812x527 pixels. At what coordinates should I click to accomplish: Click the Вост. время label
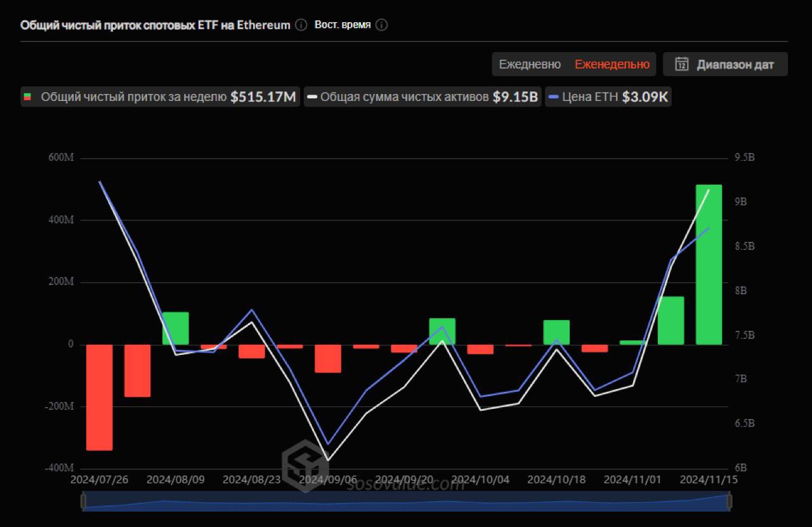tap(343, 25)
